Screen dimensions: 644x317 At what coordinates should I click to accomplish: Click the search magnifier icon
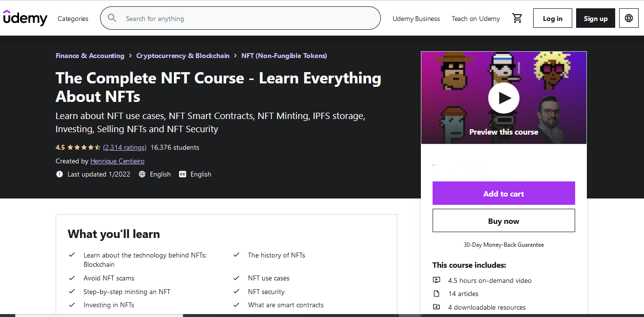112,18
